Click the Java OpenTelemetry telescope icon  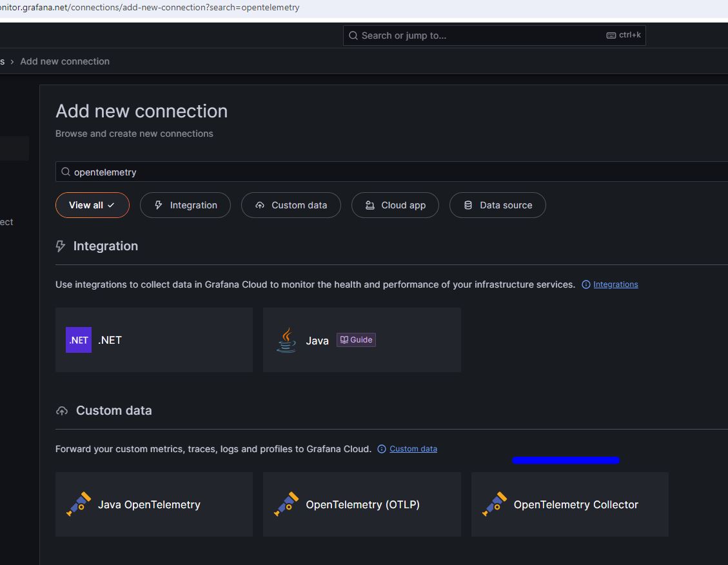[x=79, y=504]
